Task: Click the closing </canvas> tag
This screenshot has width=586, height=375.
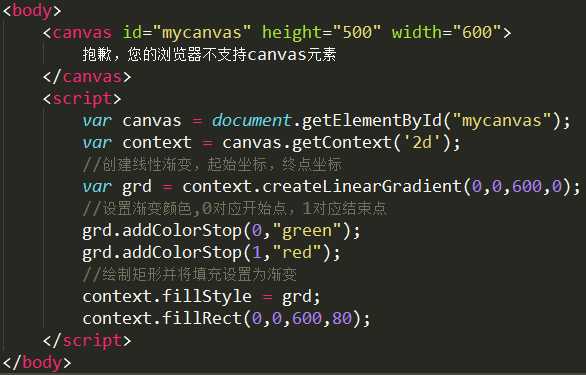Action: pyautogui.click(x=87, y=77)
